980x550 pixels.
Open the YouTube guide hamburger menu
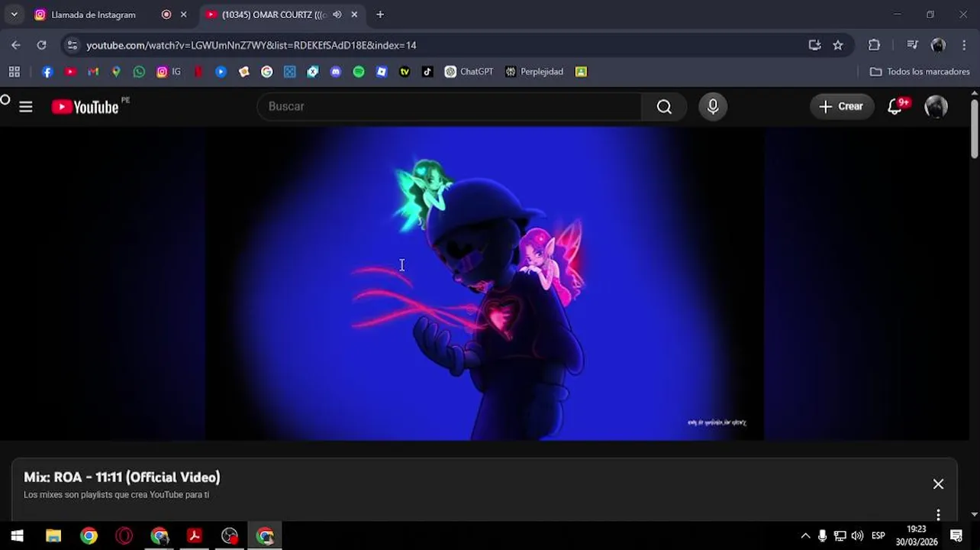pyautogui.click(x=26, y=107)
